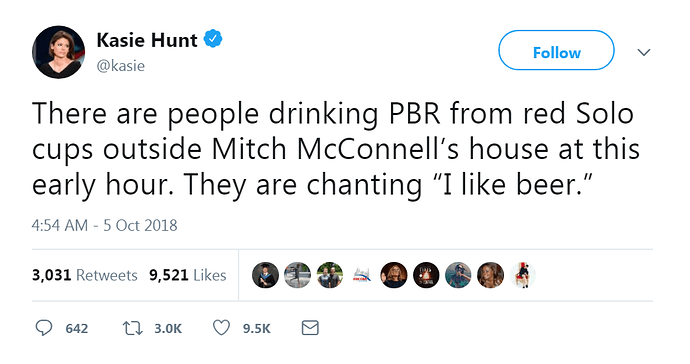
Task: Follow the @kasie account
Action: click(x=556, y=50)
